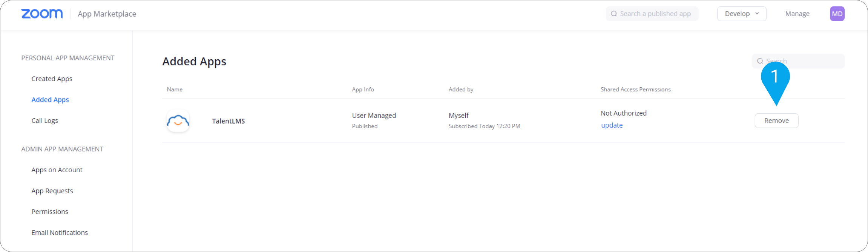Click the PERSONAL APP MANAGEMENT section label
Image resolution: width=868 pixels, height=252 pixels.
[68, 58]
